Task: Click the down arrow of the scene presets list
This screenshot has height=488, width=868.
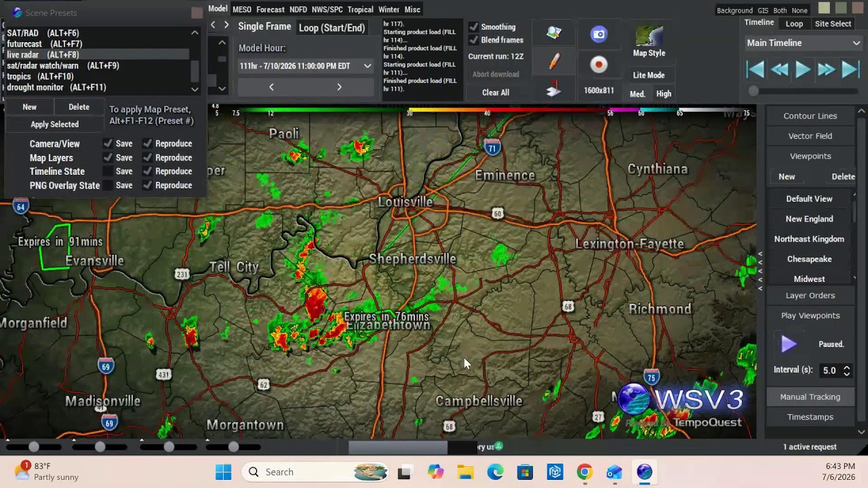Action: (195, 89)
